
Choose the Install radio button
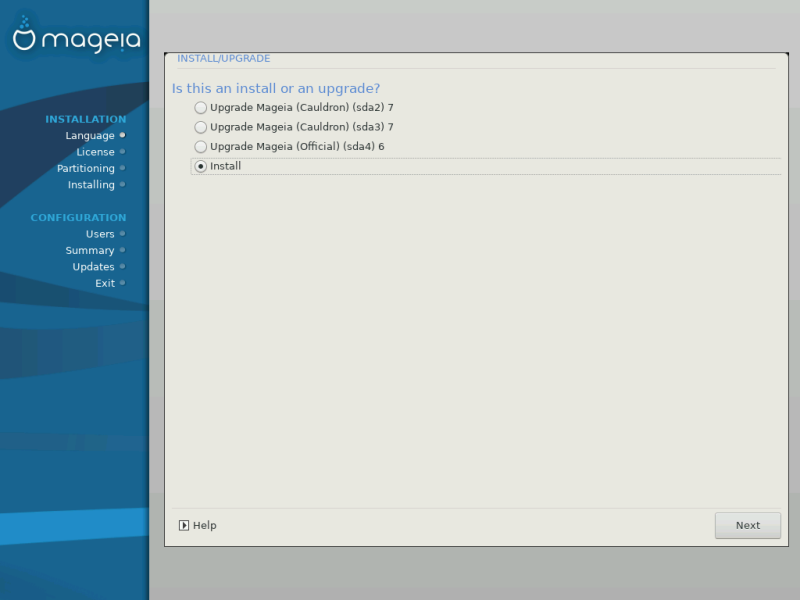coord(201,166)
